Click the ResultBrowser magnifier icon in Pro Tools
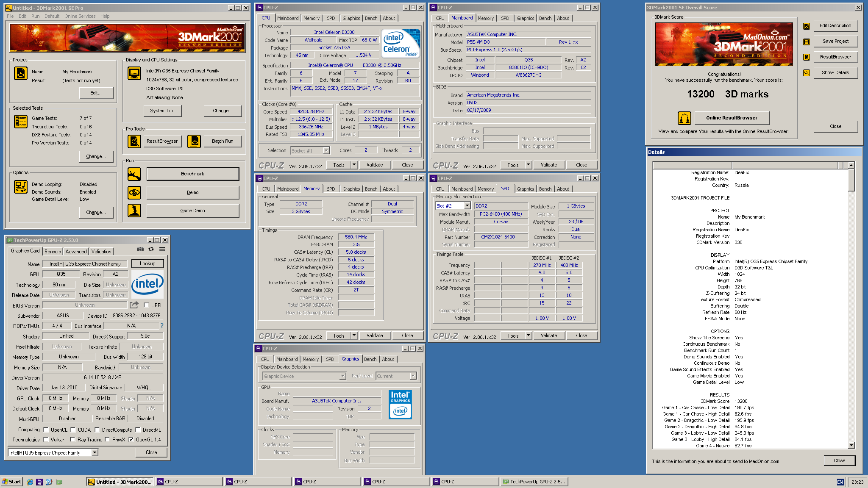Viewport: 868px width, 488px height. click(x=134, y=141)
